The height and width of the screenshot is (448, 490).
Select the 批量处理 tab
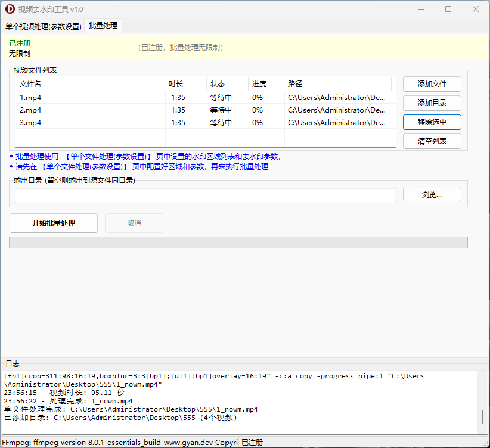point(103,26)
